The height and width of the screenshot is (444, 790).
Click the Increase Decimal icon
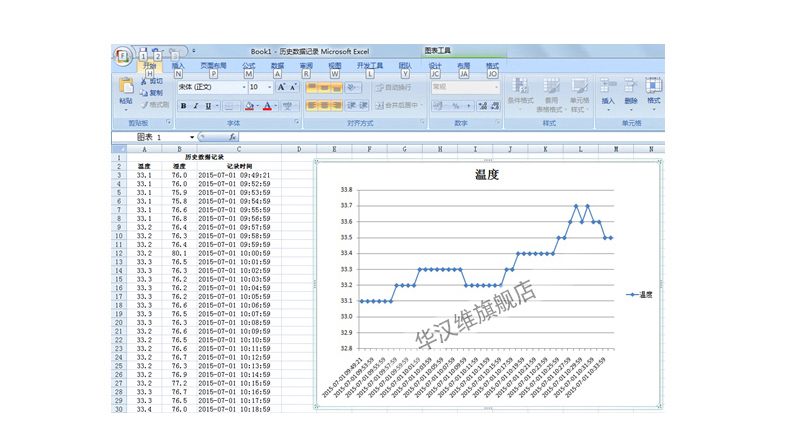pyautogui.click(x=483, y=106)
